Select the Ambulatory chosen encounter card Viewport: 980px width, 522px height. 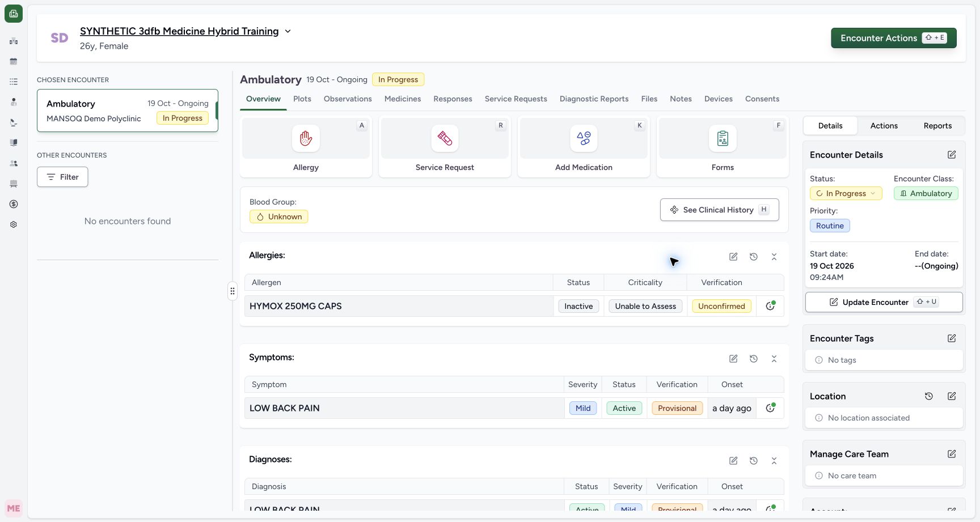[128, 111]
